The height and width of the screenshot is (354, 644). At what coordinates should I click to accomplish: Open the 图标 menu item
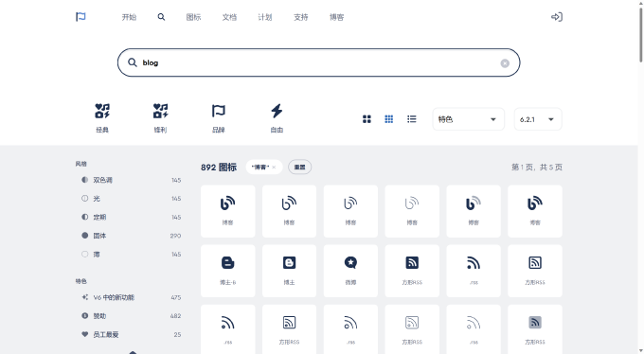click(x=193, y=17)
